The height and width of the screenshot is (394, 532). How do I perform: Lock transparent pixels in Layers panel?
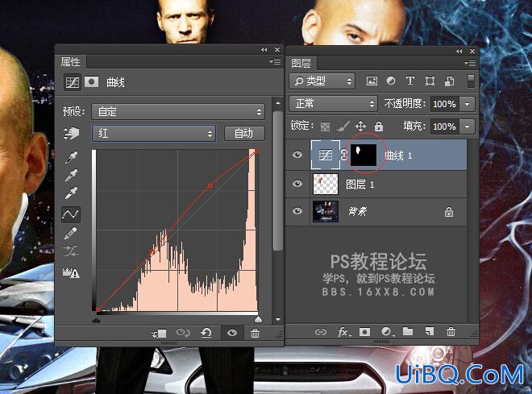325,127
